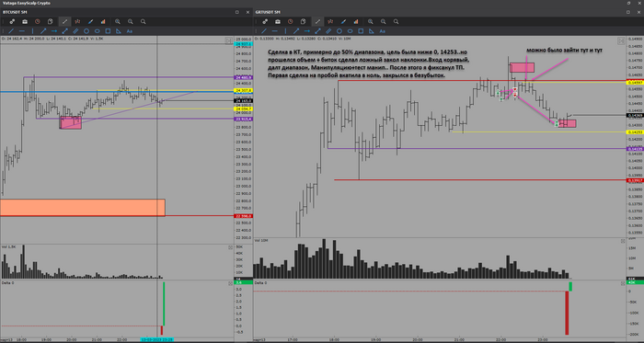
Task: Click yellow 0.14253 price label on GRTUSDT axis
Action: (634, 132)
